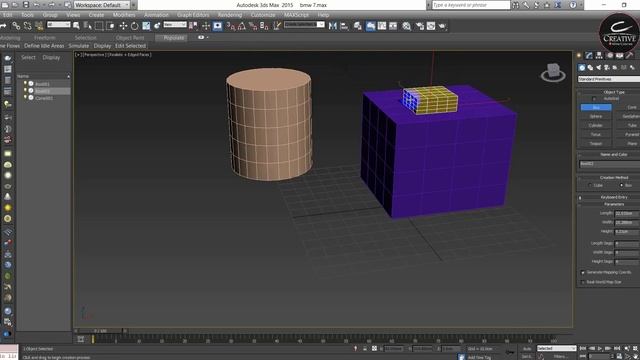Click the Play Animation button
The height and width of the screenshot is (360, 640).
600,349
